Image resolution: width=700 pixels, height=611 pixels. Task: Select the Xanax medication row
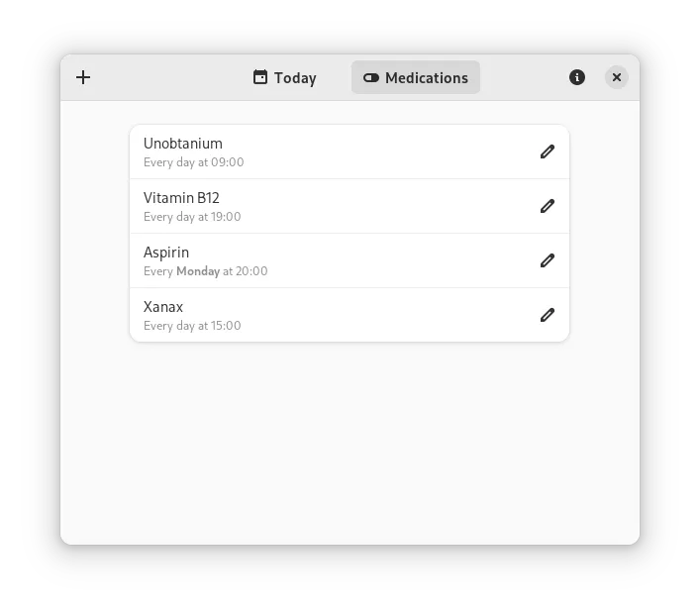[x=350, y=315]
